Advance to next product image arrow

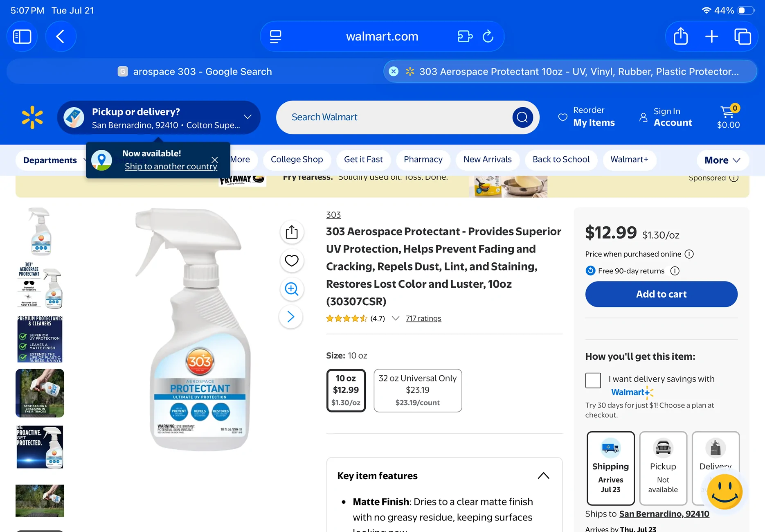point(291,317)
